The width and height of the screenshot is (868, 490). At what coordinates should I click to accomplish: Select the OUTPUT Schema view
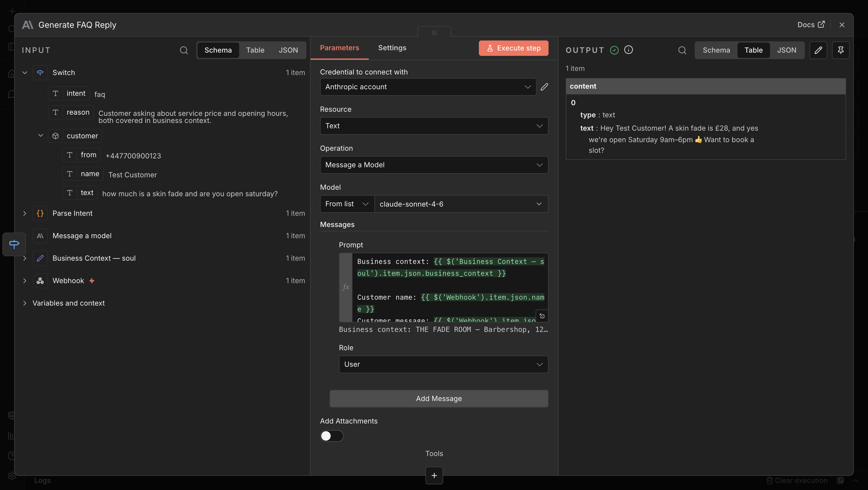(x=716, y=50)
